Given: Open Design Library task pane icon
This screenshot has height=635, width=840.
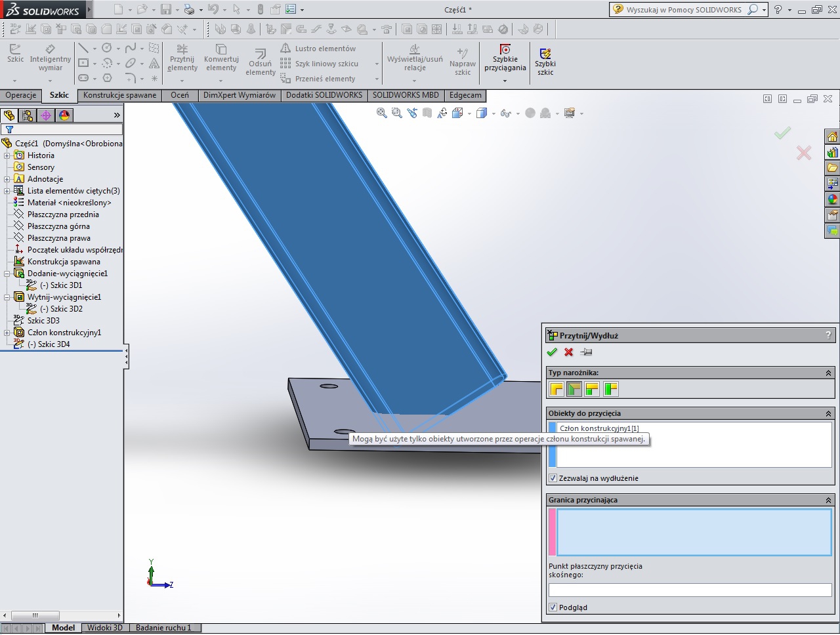Looking at the screenshot, I should 832,152.
